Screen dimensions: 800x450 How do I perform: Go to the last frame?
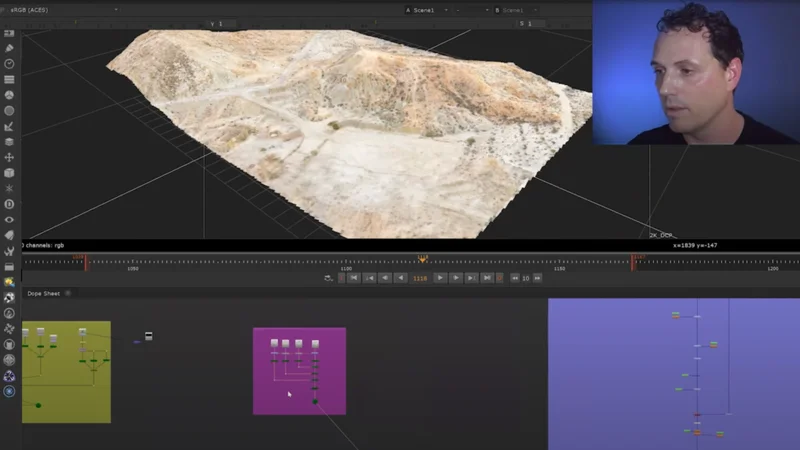click(487, 278)
